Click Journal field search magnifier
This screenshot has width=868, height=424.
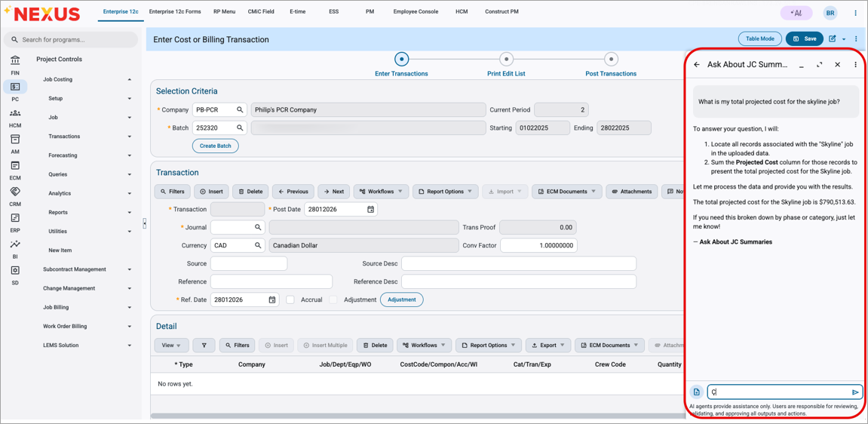[257, 228]
